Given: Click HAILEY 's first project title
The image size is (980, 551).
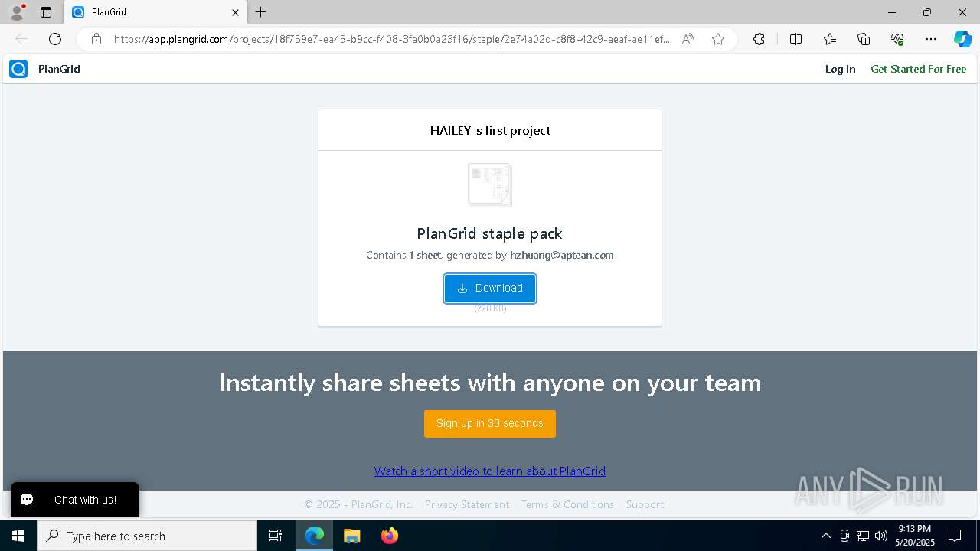Looking at the screenshot, I should (x=490, y=130).
